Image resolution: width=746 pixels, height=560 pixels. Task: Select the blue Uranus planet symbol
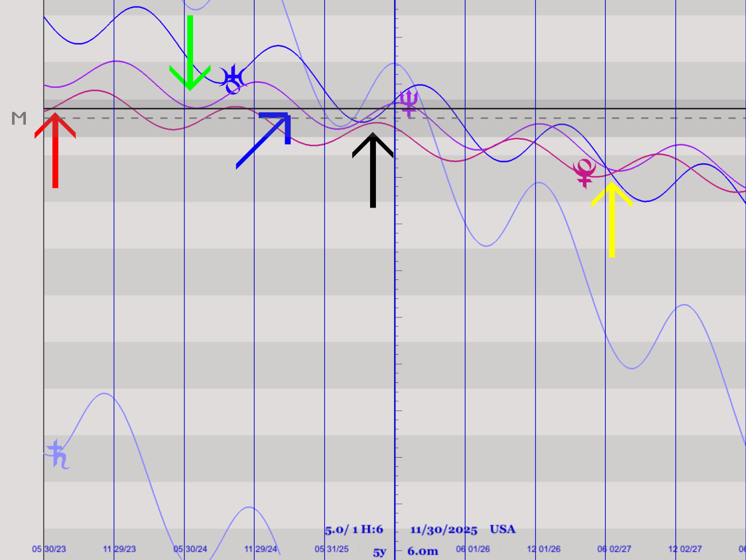[233, 80]
